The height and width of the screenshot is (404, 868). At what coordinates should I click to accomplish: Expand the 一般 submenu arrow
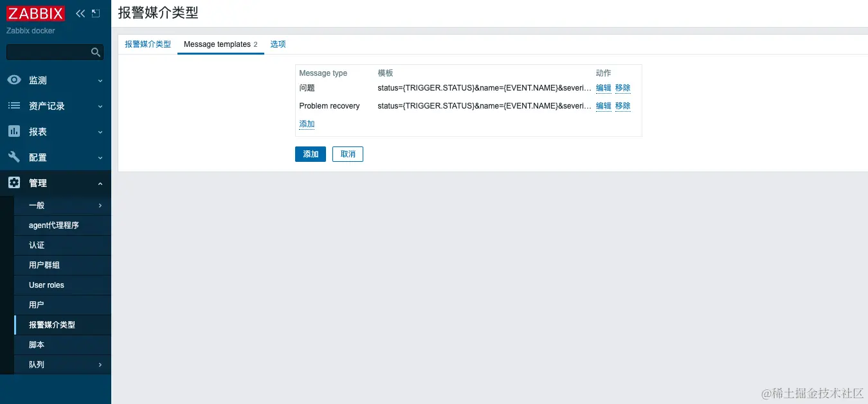tap(100, 206)
